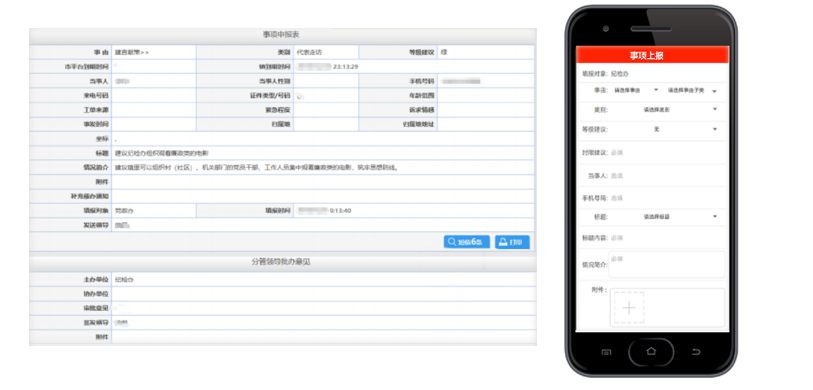Click the 情况简介 text area on phone
The image size is (813, 390).
point(667,264)
